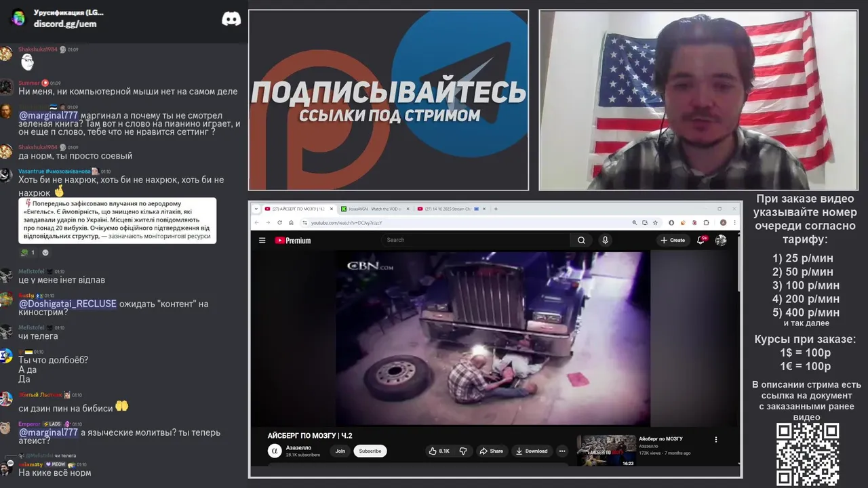Start voice search with microphone icon

tap(605, 240)
